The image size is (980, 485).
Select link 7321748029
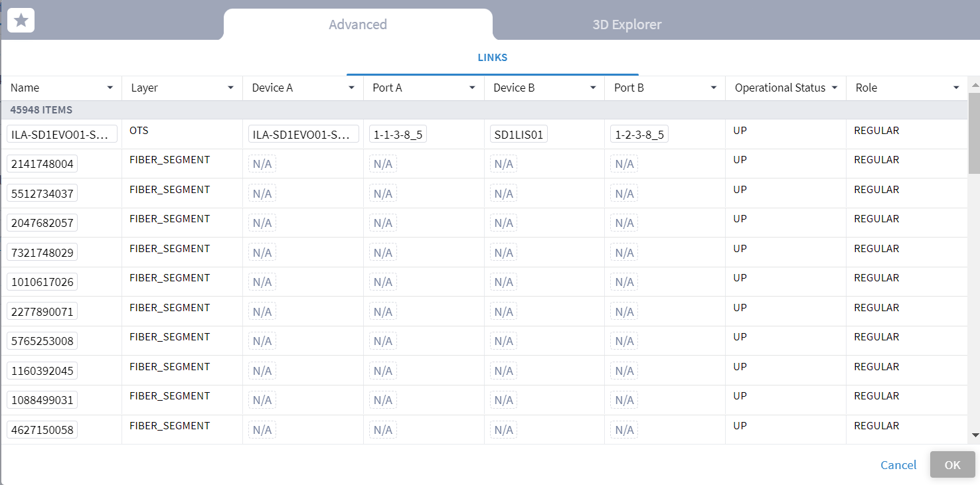[x=42, y=253]
